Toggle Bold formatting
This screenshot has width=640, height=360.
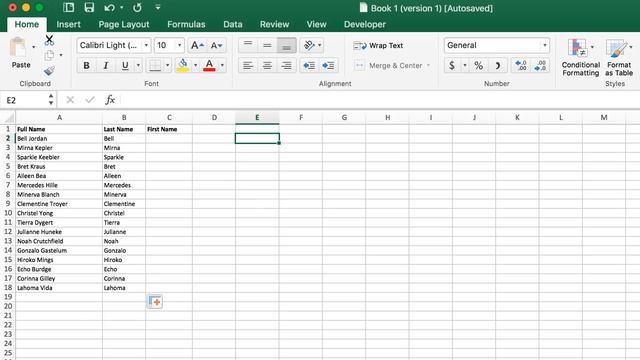87,65
